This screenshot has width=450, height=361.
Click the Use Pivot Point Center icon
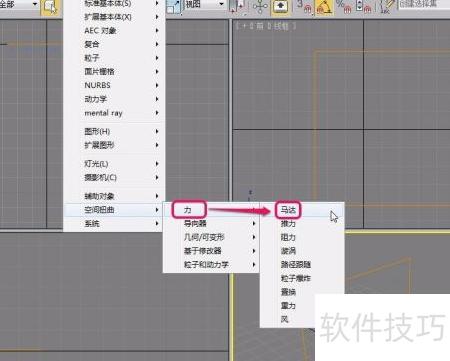(238, 7)
